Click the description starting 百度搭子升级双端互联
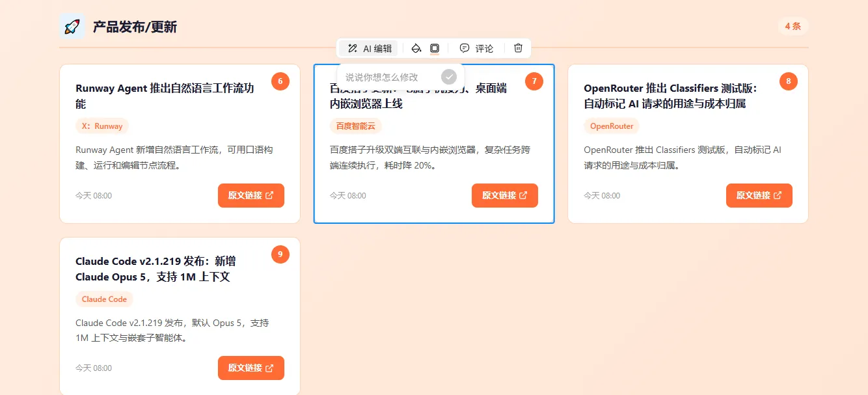868x395 pixels. point(430,157)
